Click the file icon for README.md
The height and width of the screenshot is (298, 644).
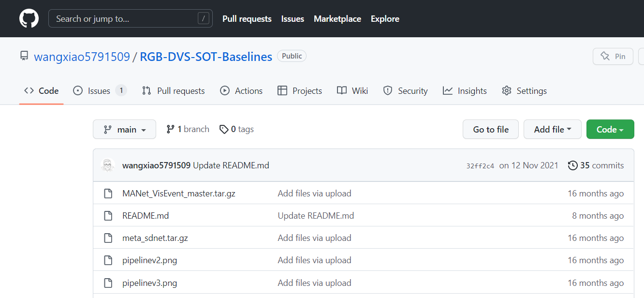pyautogui.click(x=109, y=216)
